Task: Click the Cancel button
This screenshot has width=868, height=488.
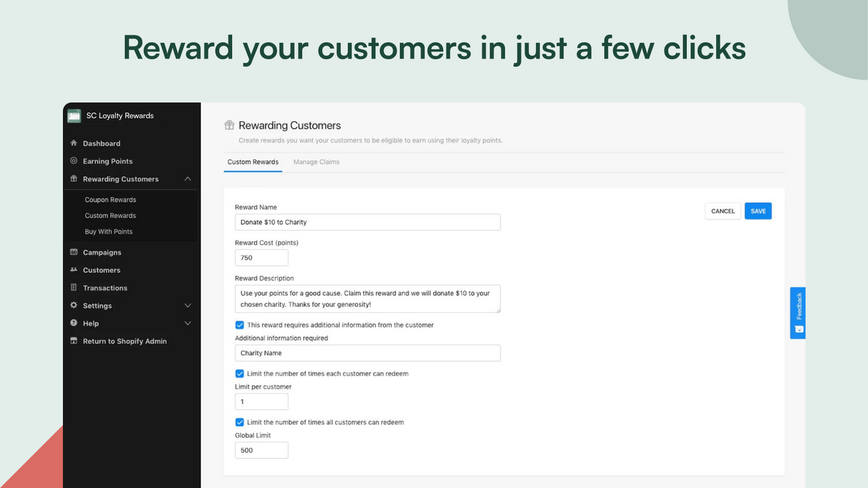Action: 723,211
